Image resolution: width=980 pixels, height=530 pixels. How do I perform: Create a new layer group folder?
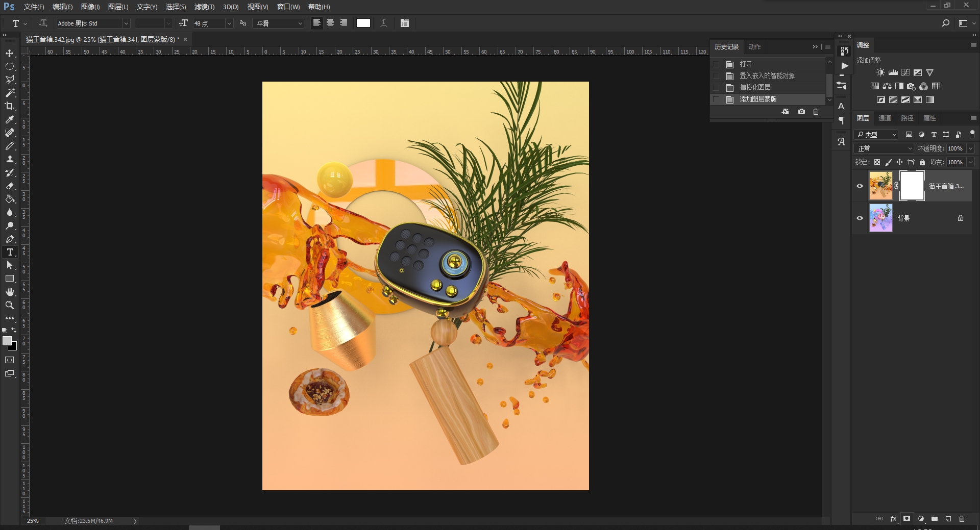click(x=934, y=519)
